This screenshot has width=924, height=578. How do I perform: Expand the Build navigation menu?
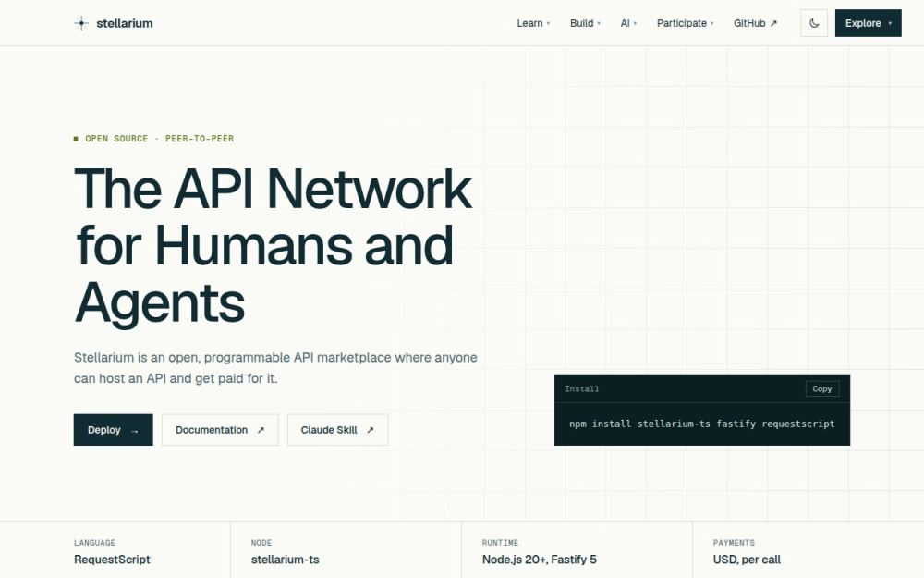[585, 23]
